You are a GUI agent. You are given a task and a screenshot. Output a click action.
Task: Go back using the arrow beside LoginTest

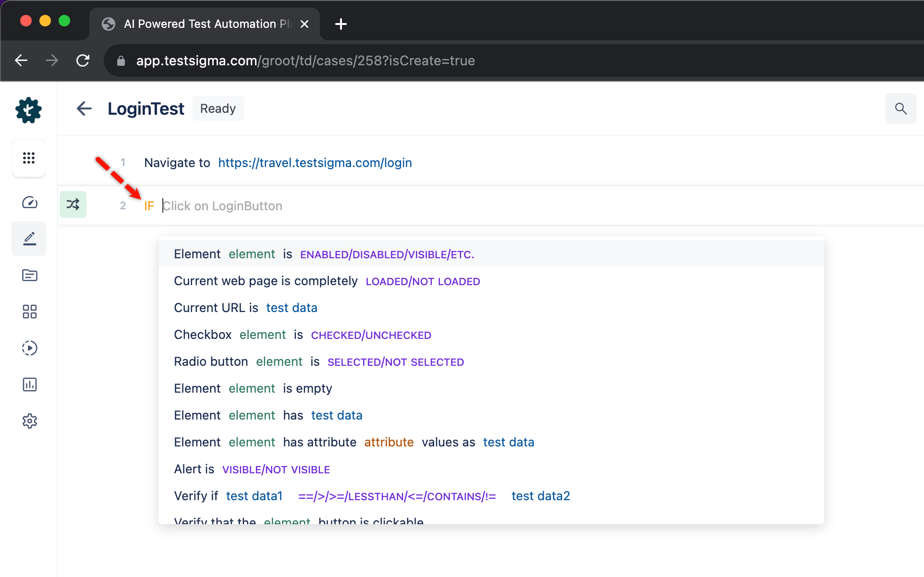84,108
